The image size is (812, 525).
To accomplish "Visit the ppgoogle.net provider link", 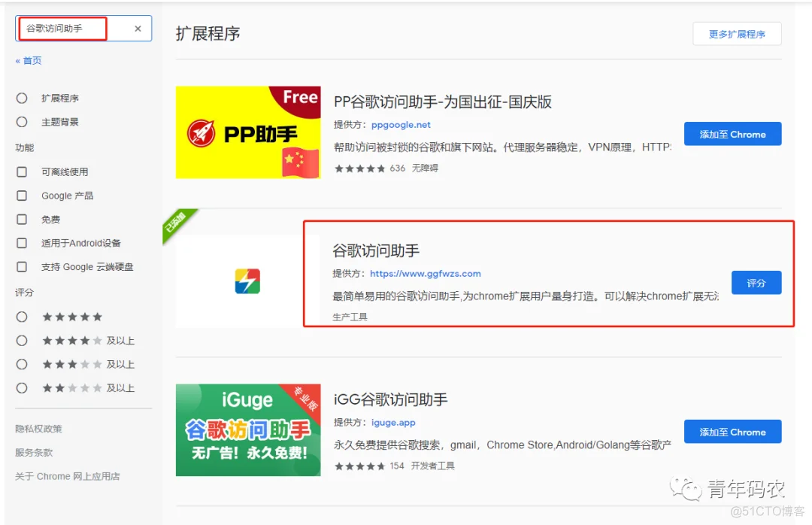I will point(401,125).
